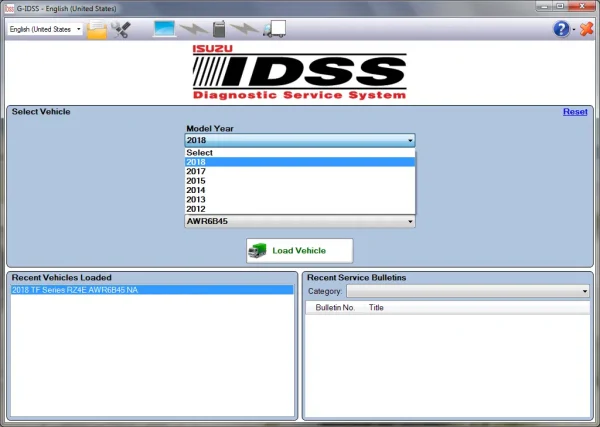Click the truck vehicle icon in toolbar
Screen dimensions: 600x427
(274, 29)
